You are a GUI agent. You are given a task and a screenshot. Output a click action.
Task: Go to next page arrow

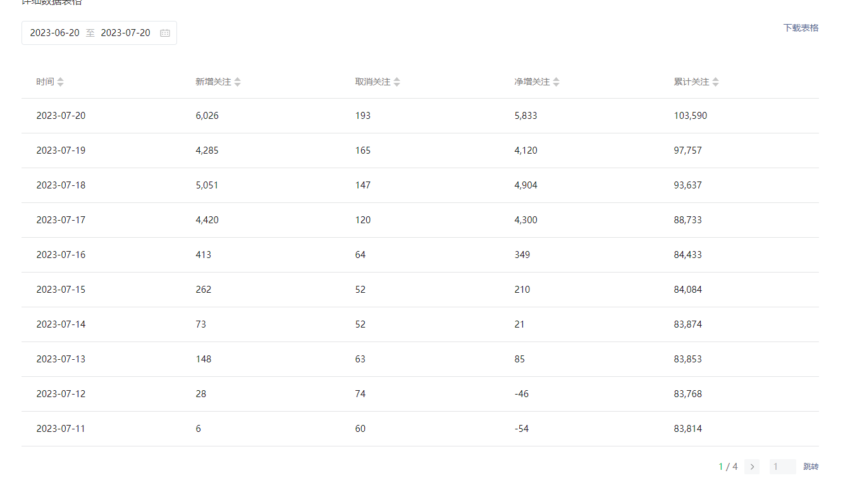tap(752, 467)
